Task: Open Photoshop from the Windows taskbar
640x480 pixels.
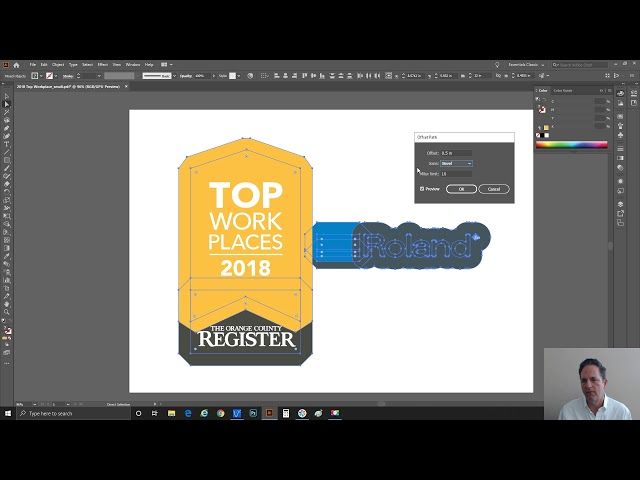Action: (254, 413)
